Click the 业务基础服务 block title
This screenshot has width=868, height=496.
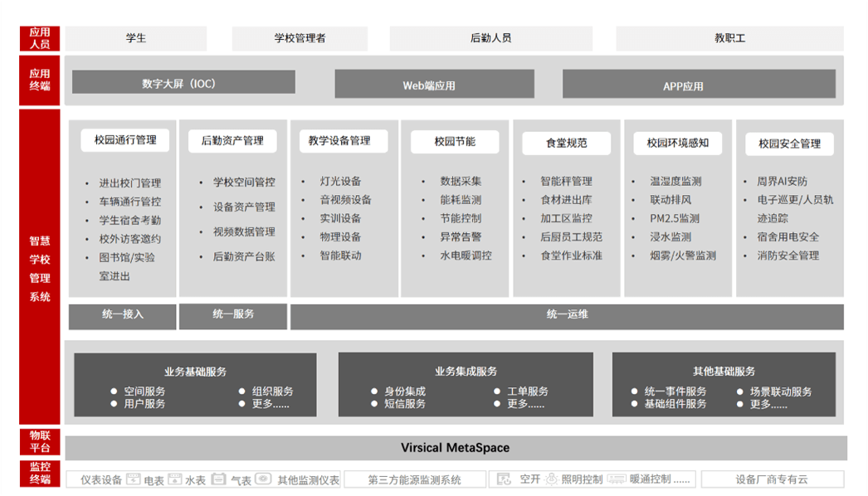[195, 372]
